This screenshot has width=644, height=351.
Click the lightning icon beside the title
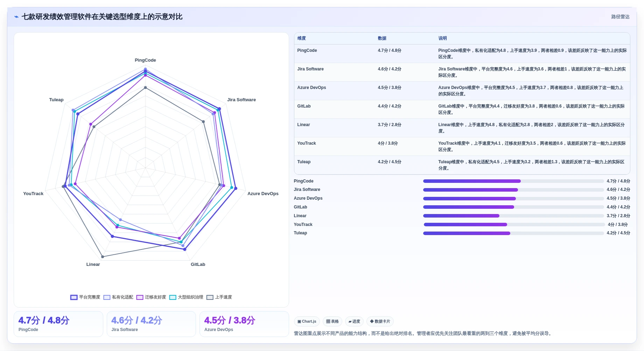tap(16, 17)
